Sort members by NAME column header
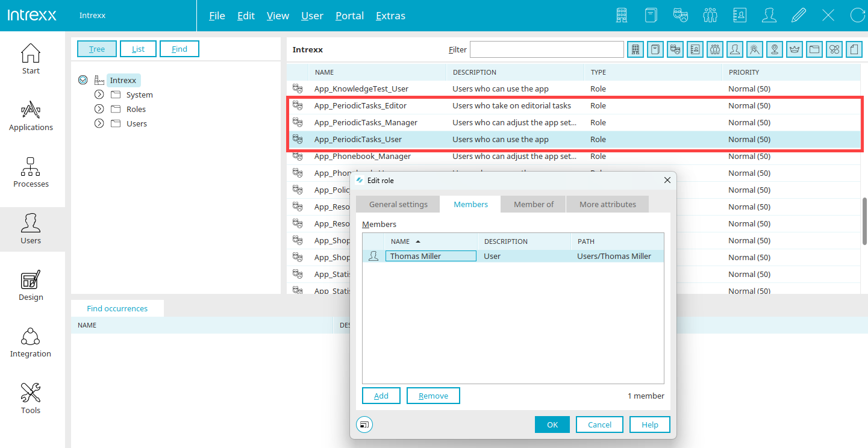Viewport: 868px width, 448px height. click(x=431, y=241)
